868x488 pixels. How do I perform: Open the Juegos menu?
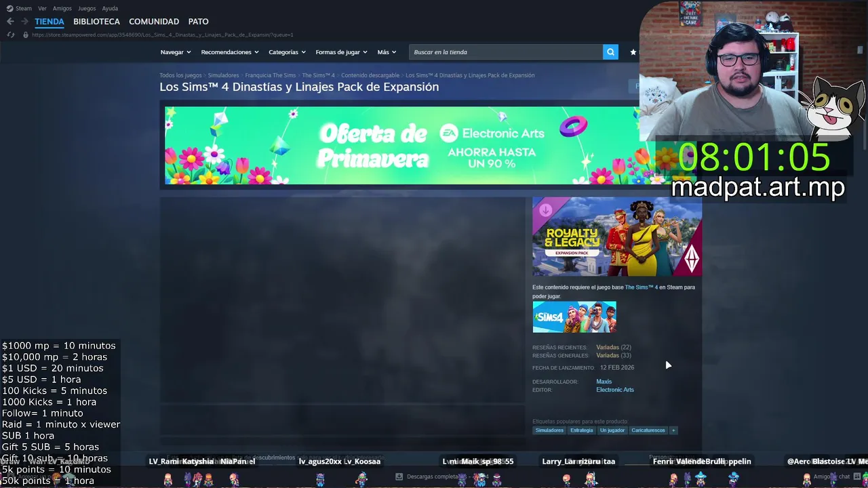tap(87, 8)
